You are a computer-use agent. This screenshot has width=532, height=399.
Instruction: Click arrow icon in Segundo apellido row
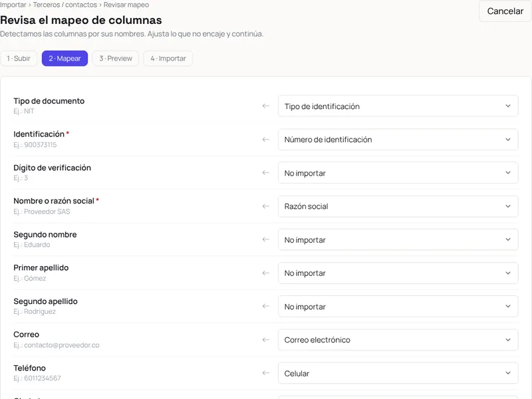click(x=265, y=306)
